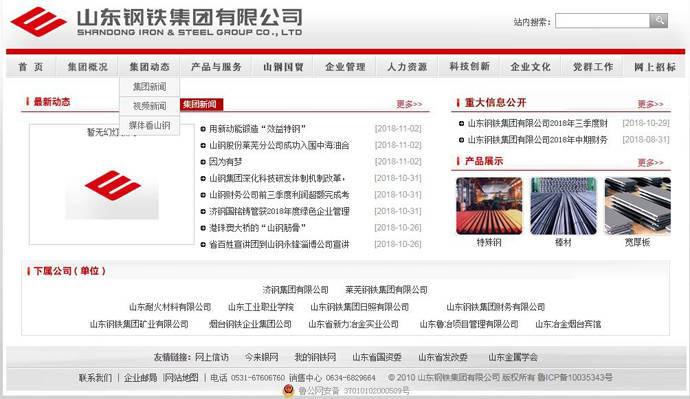Open news 山钢股份莱芜分公司成功入围中海油合
690x399 pixels.
[x=279, y=145]
